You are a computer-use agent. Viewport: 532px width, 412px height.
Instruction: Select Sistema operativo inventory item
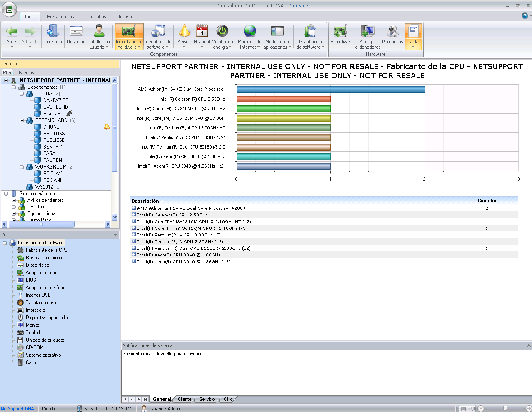[43, 355]
